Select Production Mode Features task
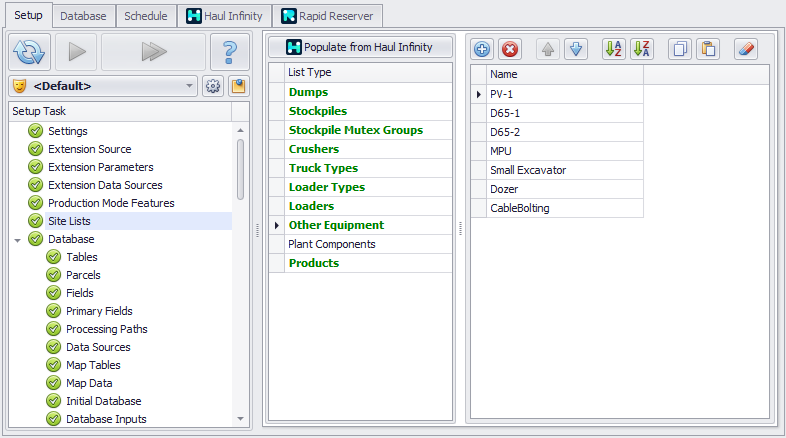The image size is (786, 438). pos(111,203)
